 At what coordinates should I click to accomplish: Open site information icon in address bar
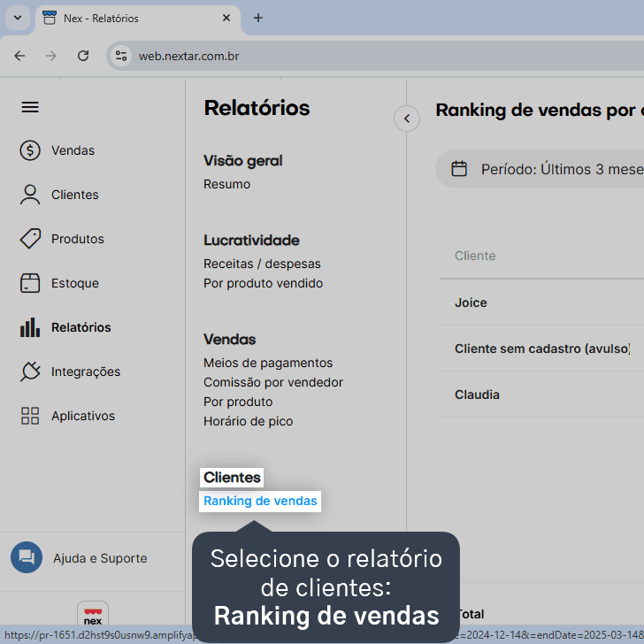coord(120,56)
